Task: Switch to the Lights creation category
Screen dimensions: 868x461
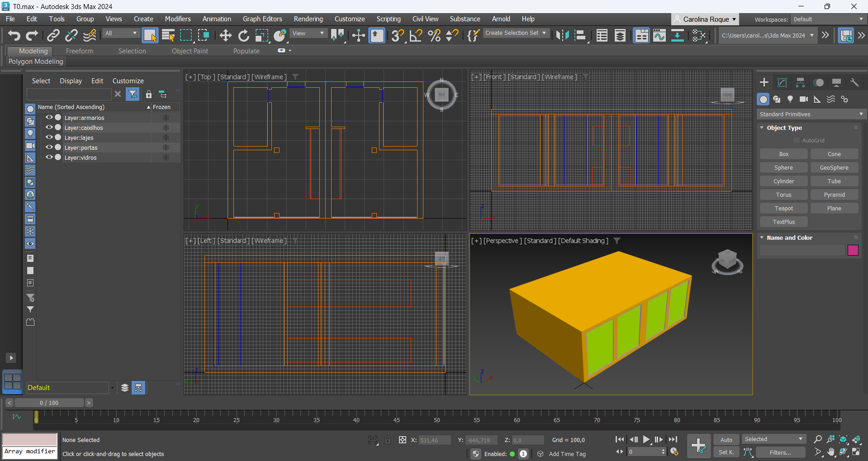Action: point(790,99)
